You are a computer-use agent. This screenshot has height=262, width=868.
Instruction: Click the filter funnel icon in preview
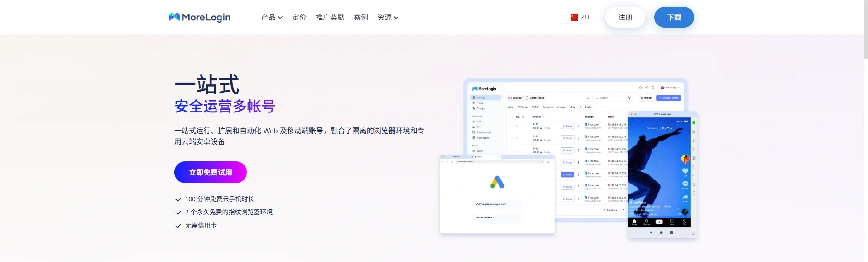[x=629, y=98]
